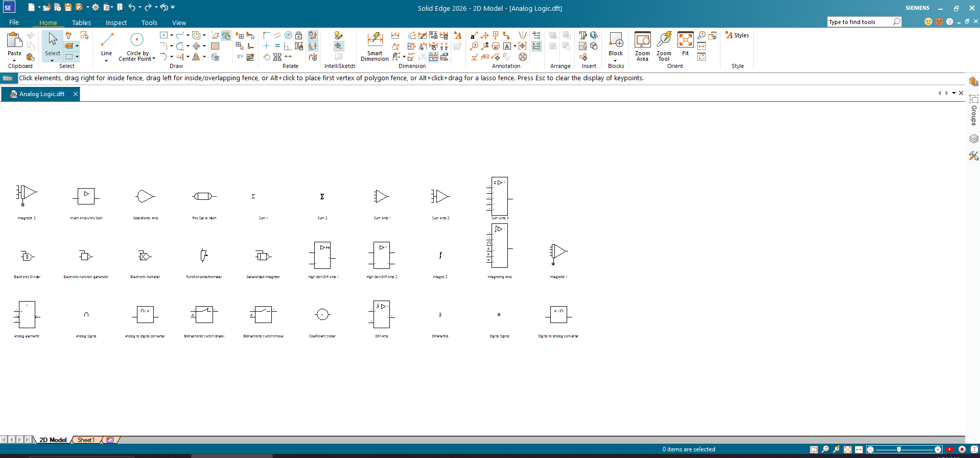Screen dimensions: 980x458
Task: Open the Circle by Center Point dropdown
Action: 154,59
